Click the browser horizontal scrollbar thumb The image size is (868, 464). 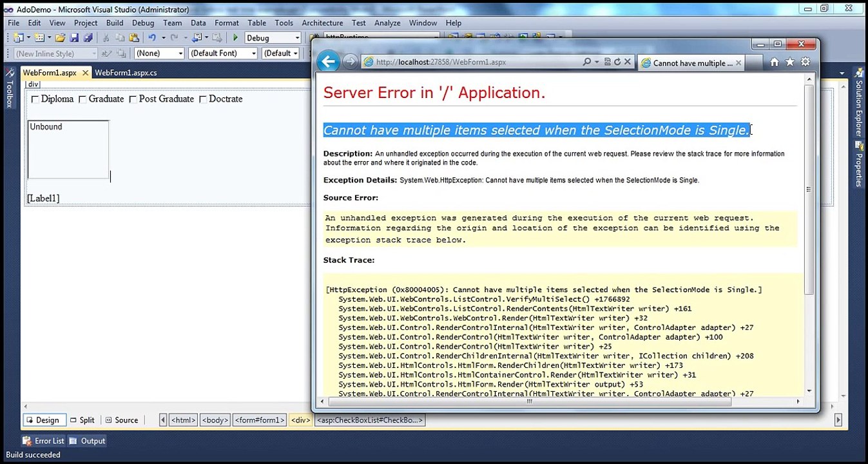tap(528, 401)
